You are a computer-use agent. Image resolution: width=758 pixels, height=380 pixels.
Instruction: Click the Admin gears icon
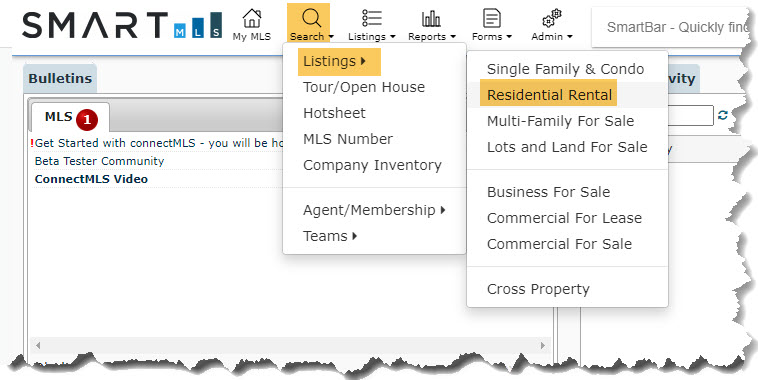(552, 18)
